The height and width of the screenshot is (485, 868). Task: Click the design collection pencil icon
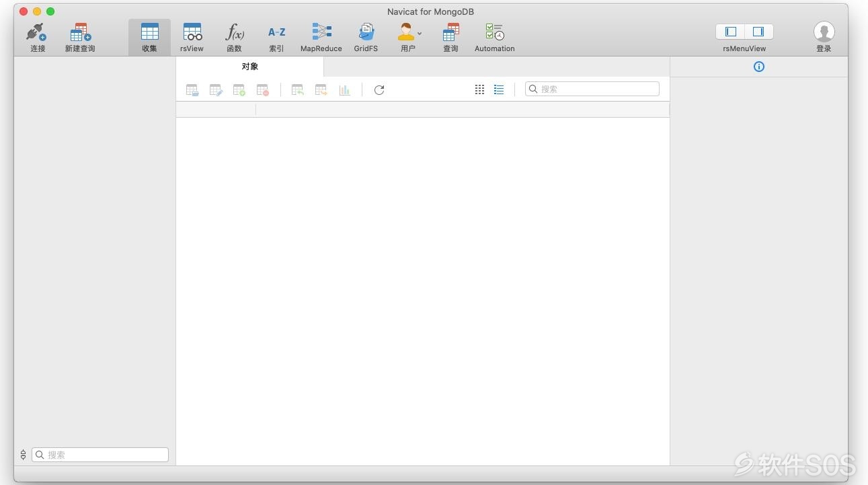[x=216, y=89]
